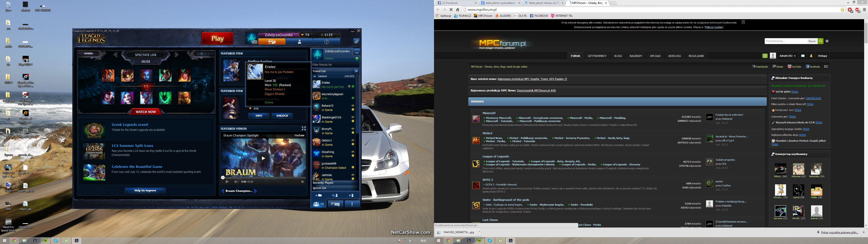Open MPCforum messages envelope icon
Viewport: 868px width, 244px height.
[803, 56]
